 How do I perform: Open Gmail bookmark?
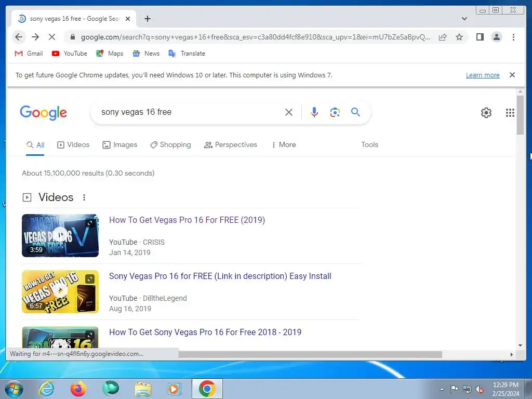tap(29, 54)
